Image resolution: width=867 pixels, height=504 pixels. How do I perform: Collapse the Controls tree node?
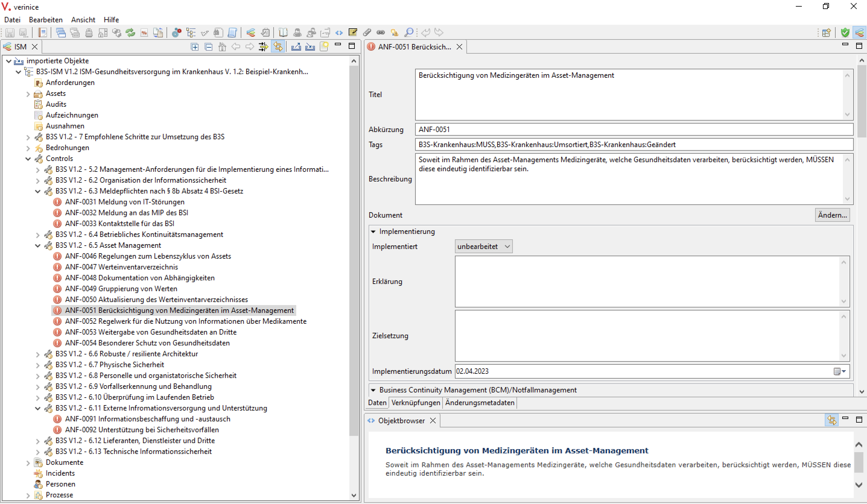[28, 159]
